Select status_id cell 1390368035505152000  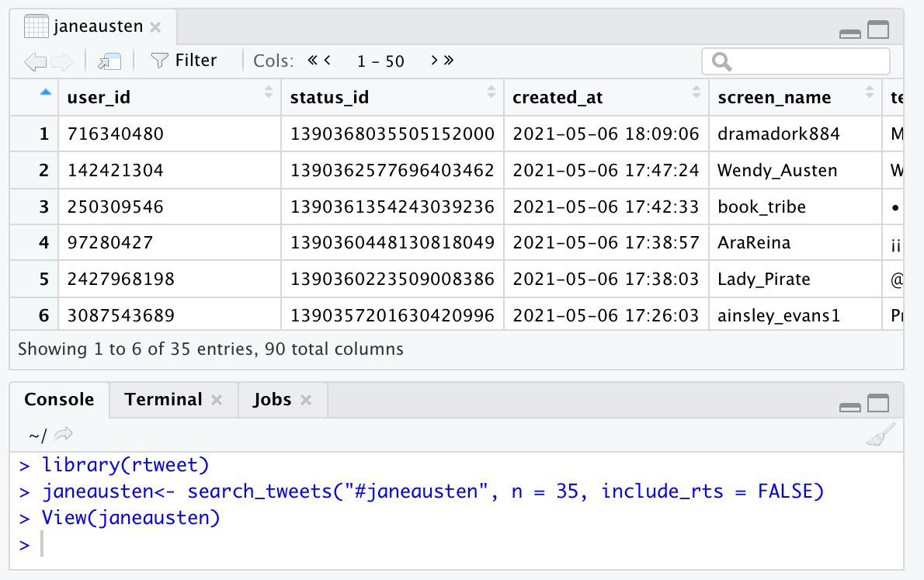pyautogui.click(x=392, y=134)
